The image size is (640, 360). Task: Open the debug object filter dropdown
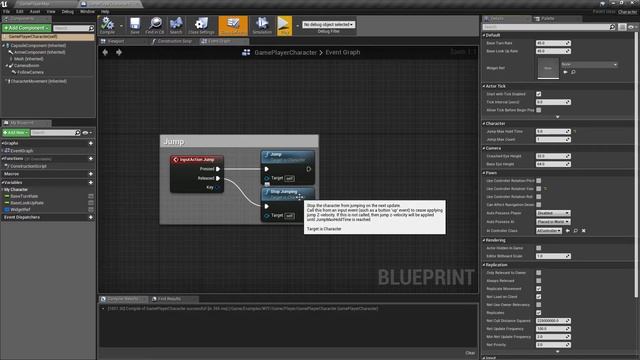[329, 24]
